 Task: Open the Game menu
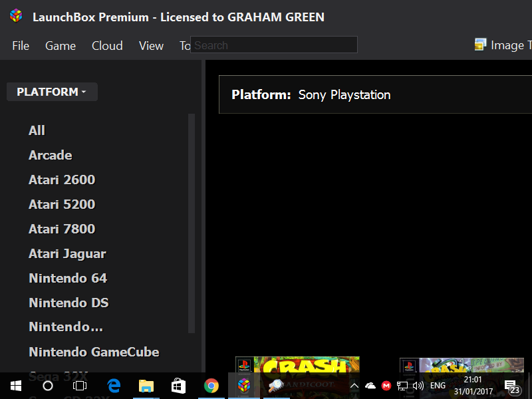coord(61,46)
